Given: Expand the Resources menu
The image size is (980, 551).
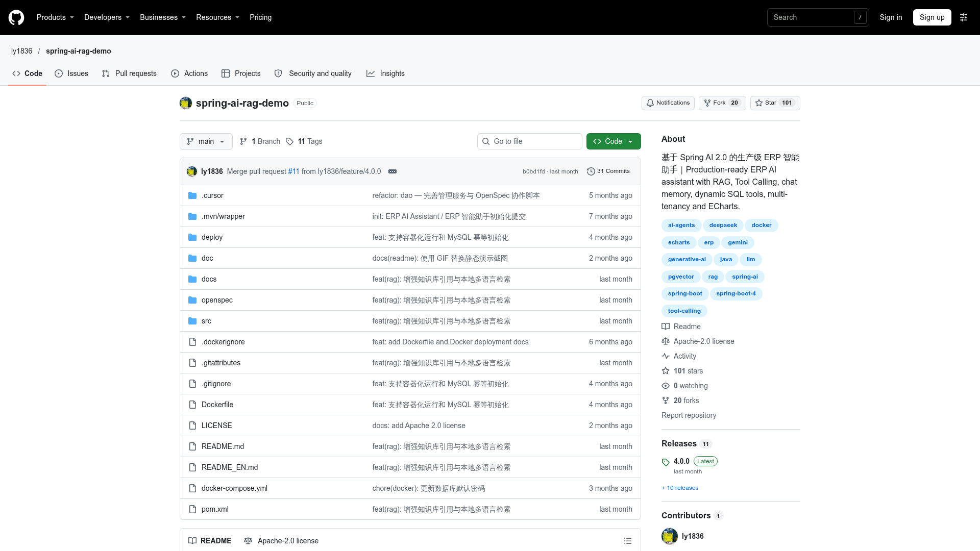Looking at the screenshot, I should pos(217,17).
